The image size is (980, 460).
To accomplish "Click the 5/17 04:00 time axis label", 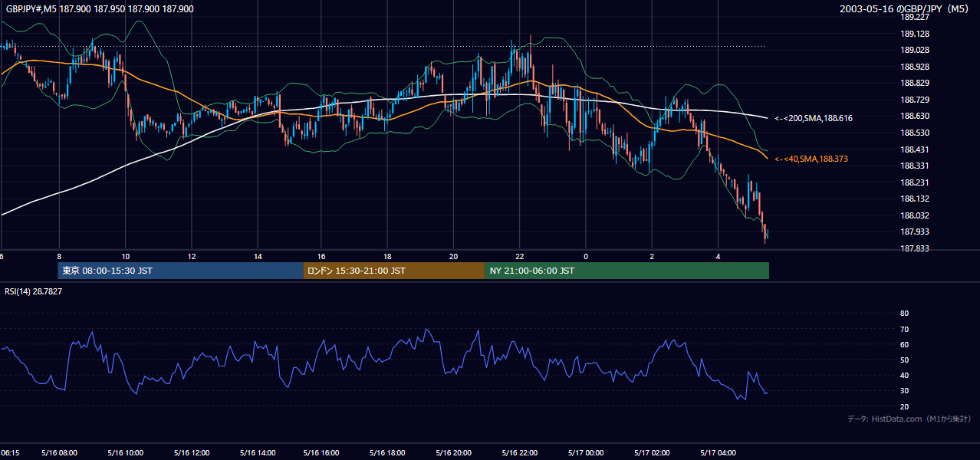I will pos(718,453).
